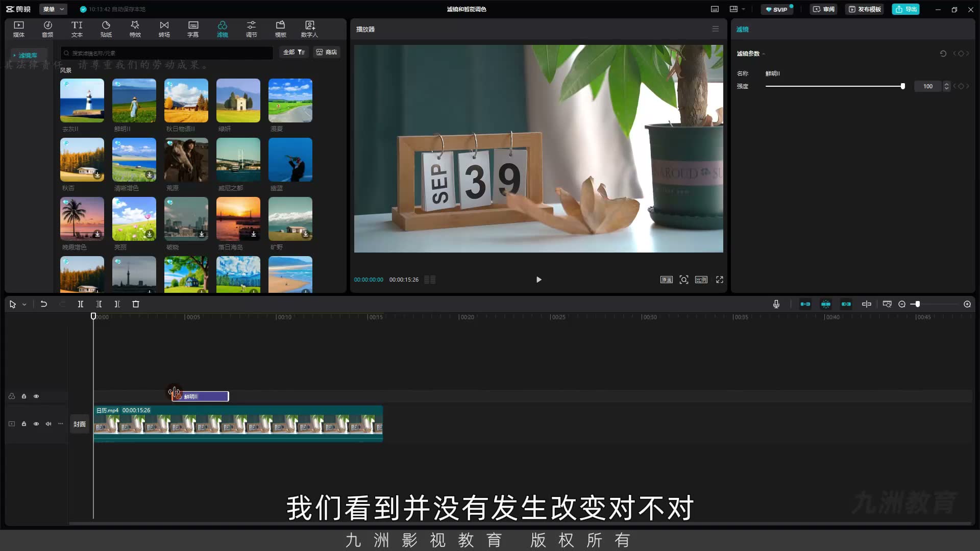The width and height of the screenshot is (980, 551).
Task: Trim clip left of playhead
Action: tap(99, 304)
